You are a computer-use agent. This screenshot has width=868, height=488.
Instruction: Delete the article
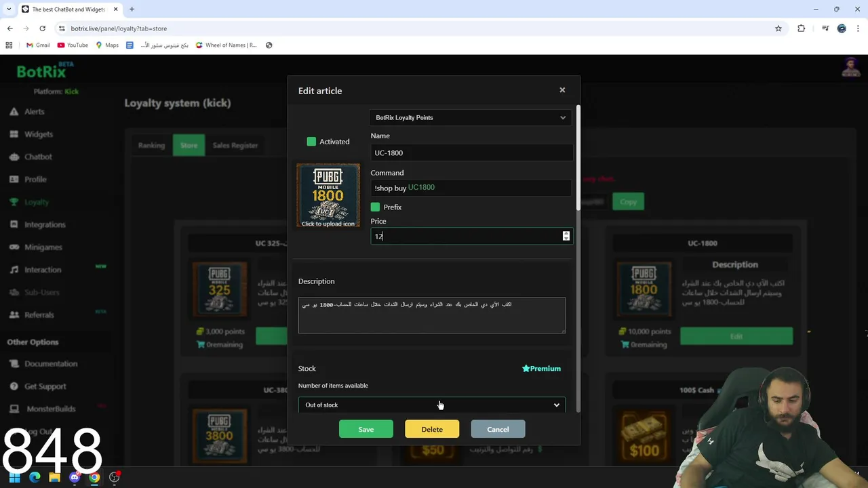click(432, 429)
